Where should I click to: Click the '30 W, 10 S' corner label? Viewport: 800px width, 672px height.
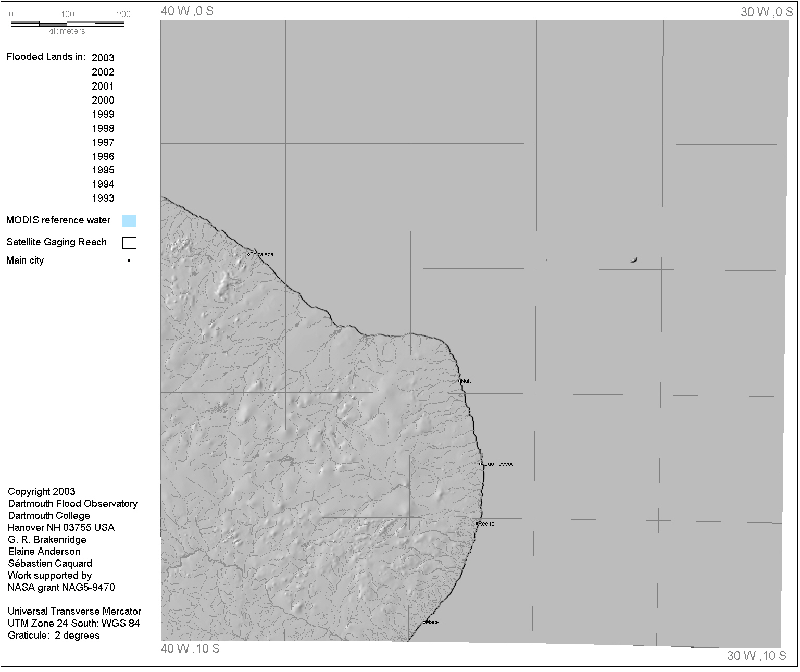(756, 656)
